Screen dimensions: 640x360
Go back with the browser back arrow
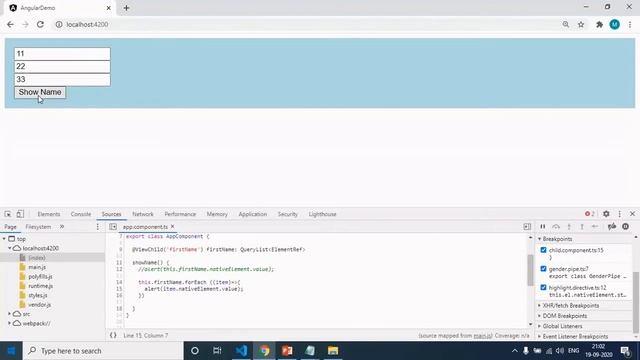(10, 24)
